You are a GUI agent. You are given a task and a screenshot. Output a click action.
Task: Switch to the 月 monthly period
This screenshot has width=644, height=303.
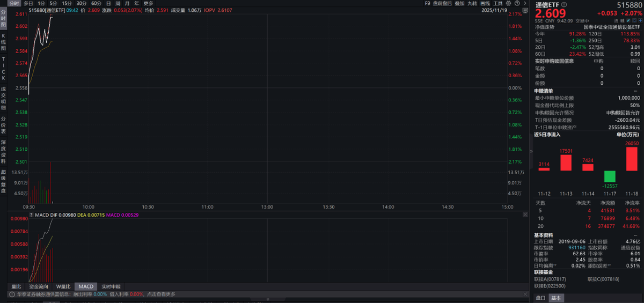(127, 3)
